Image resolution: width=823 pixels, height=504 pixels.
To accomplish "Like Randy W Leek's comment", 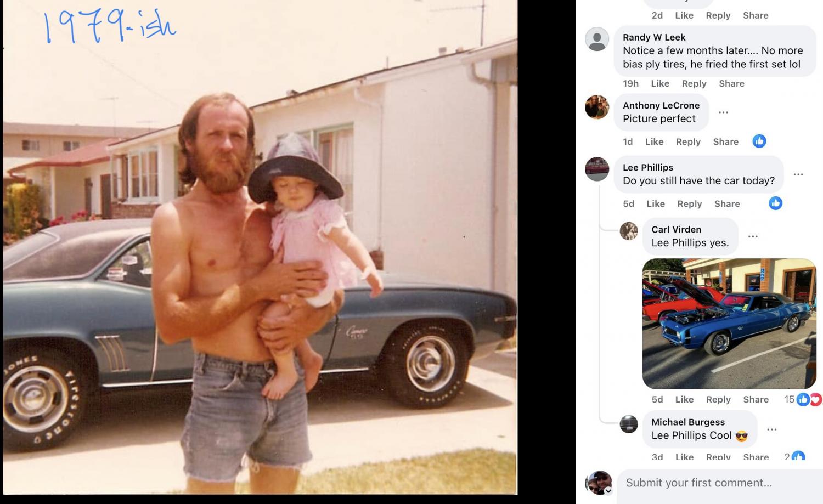I will click(x=660, y=83).
